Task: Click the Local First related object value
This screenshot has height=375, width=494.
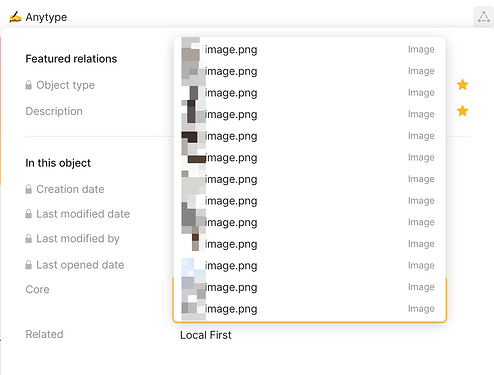Action: [206, 335]
